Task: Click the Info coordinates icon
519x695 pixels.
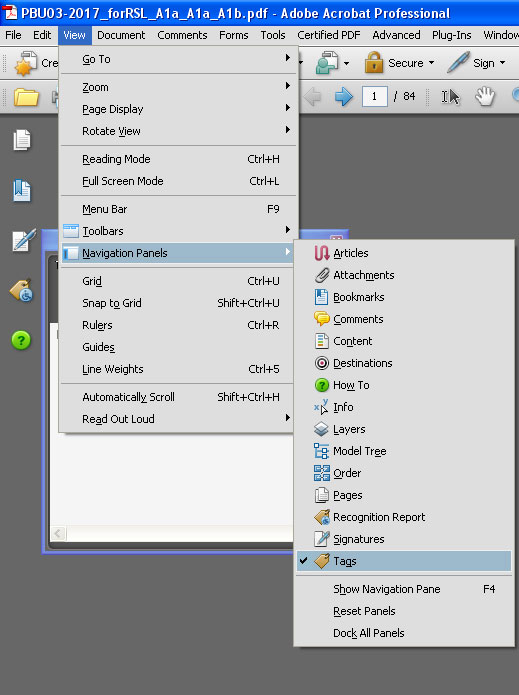Action: click(321, 406)
